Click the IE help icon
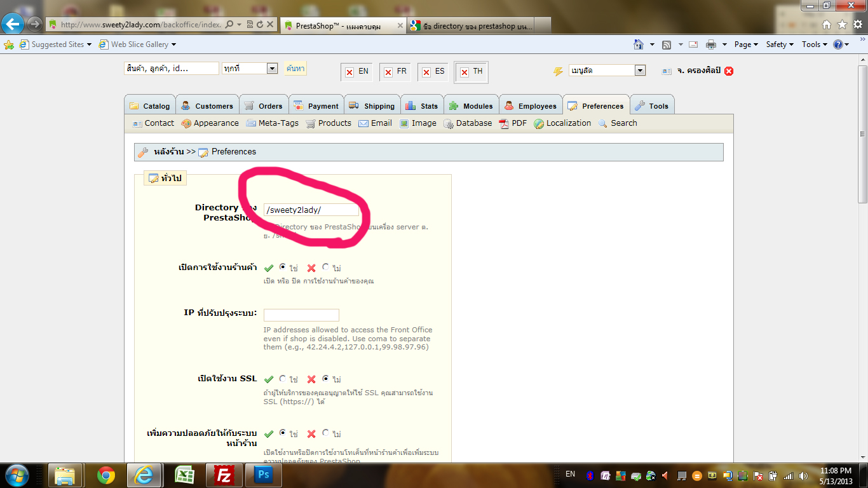 coord(837,44)
